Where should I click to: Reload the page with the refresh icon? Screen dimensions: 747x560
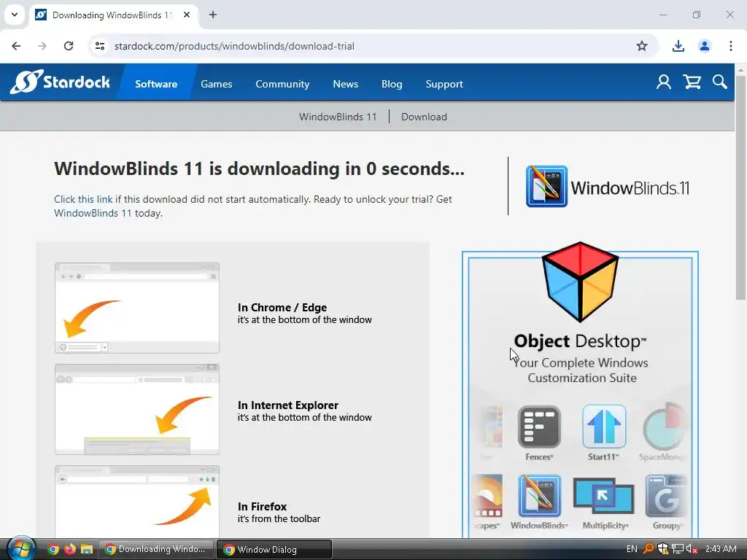coord(69,46)
